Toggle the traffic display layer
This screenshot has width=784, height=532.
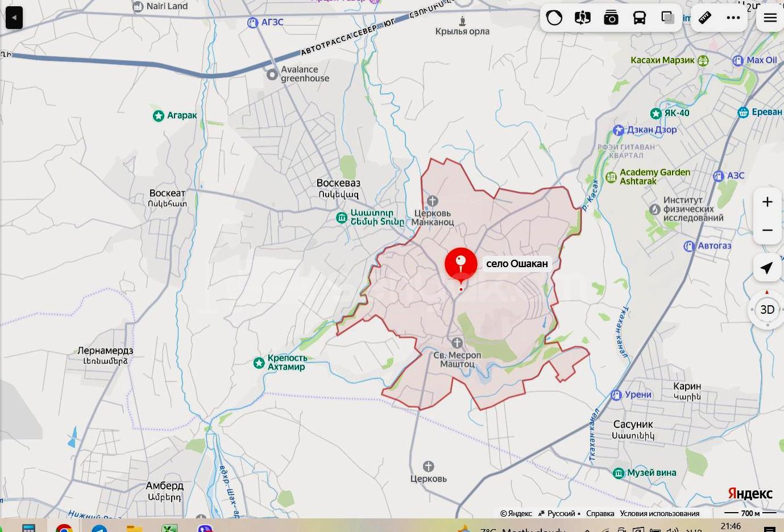point(554,18)
